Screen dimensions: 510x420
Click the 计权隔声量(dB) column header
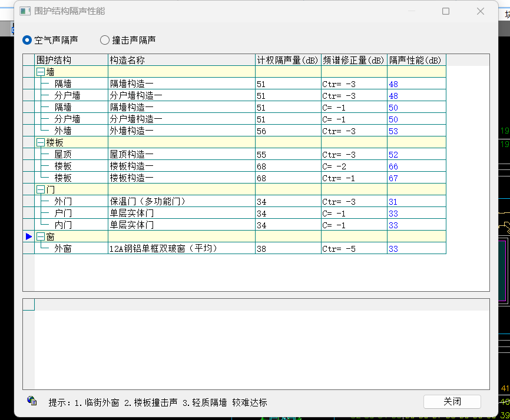tap(288, 60)
